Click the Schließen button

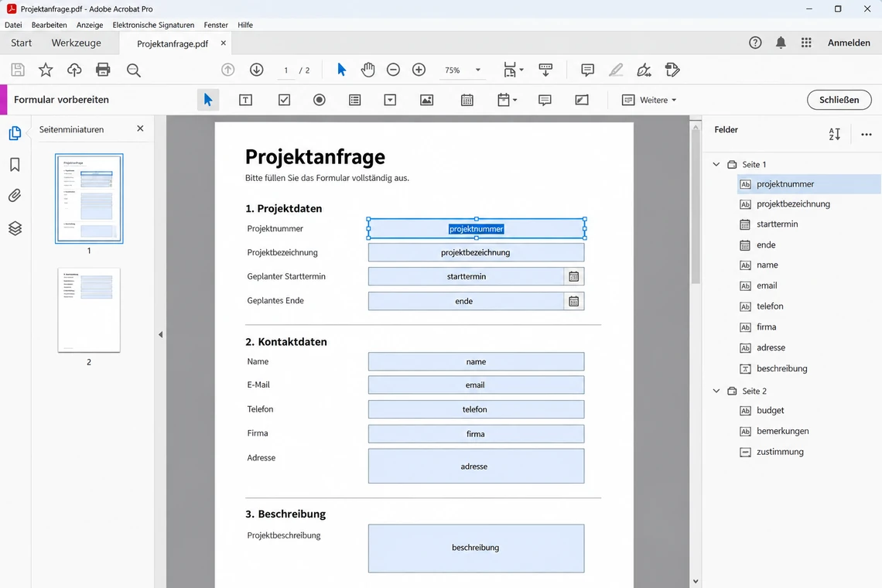[x=839, y=100]
